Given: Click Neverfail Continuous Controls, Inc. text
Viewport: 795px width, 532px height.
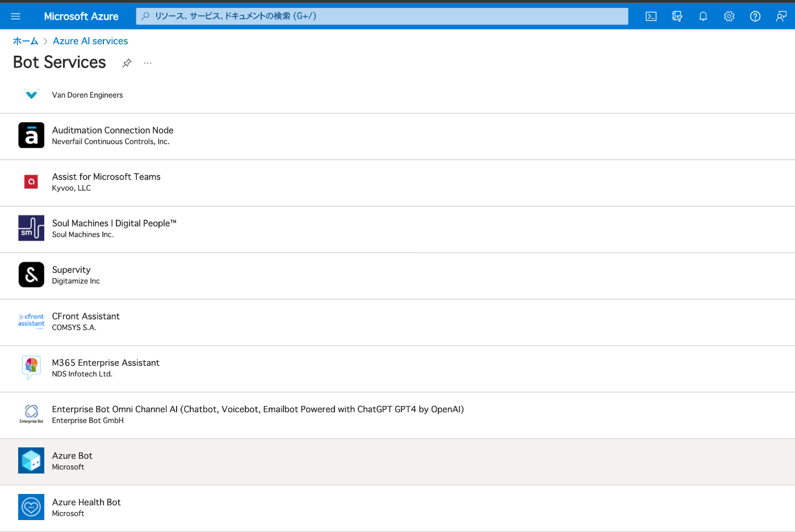Looking at the screenshot, I should coord(111,141).
